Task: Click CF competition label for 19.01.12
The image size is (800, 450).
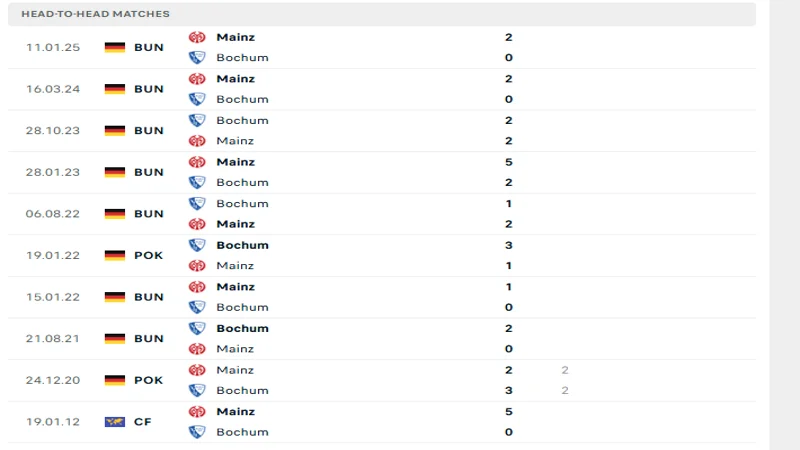Action: coord(142,422)
